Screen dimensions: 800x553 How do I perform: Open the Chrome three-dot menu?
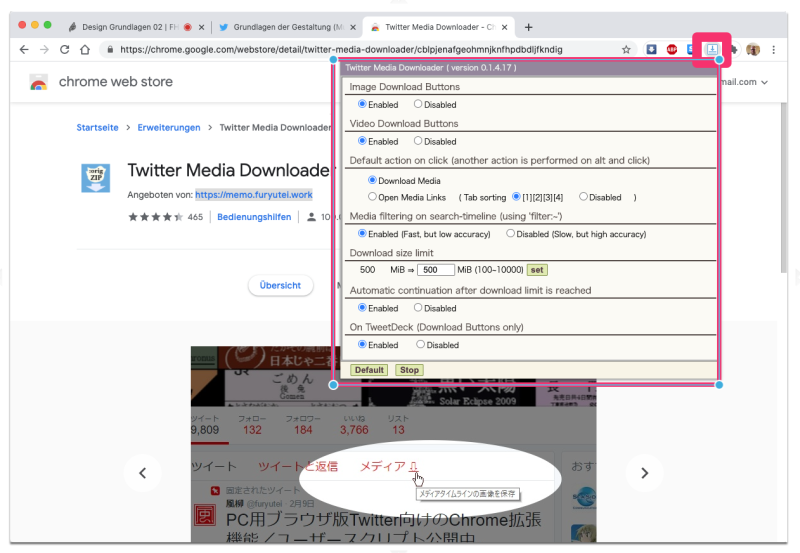[x=773, y=49]
